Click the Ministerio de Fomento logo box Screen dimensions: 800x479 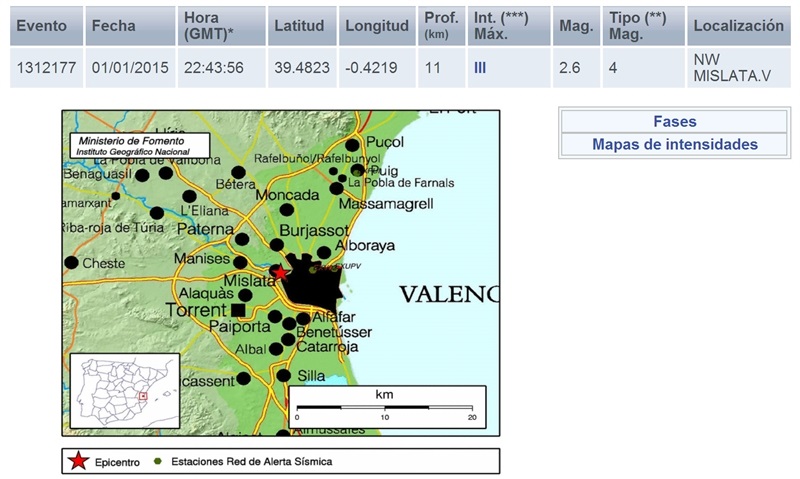click(x=138, y=146)
